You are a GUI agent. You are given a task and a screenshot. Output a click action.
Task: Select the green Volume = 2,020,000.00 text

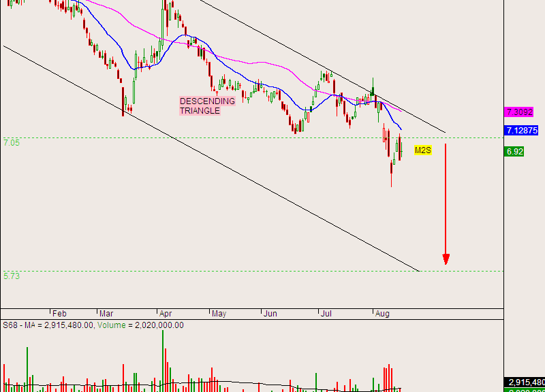coord(139,325)
